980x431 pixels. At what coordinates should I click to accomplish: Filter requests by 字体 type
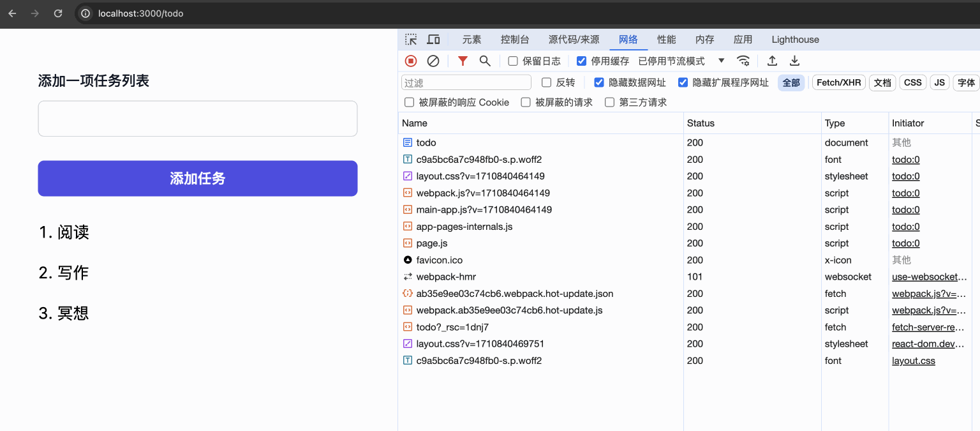pos(967,82)
